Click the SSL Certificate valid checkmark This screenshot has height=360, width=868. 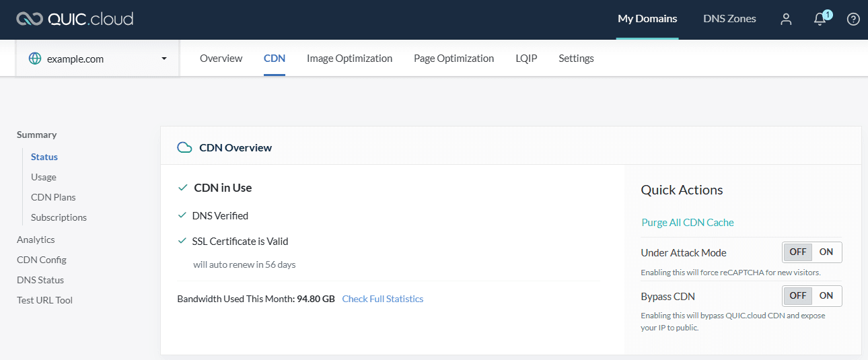(182, 241)
